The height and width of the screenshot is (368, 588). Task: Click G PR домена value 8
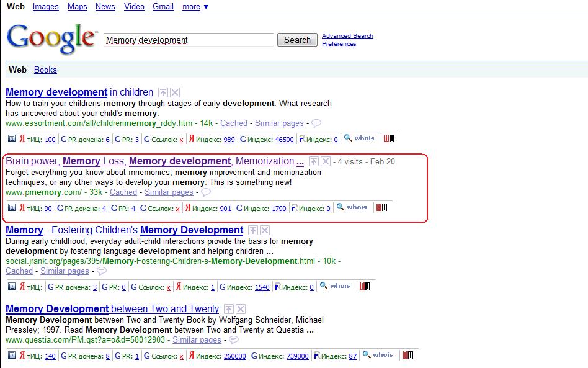(x=108, y=356)
